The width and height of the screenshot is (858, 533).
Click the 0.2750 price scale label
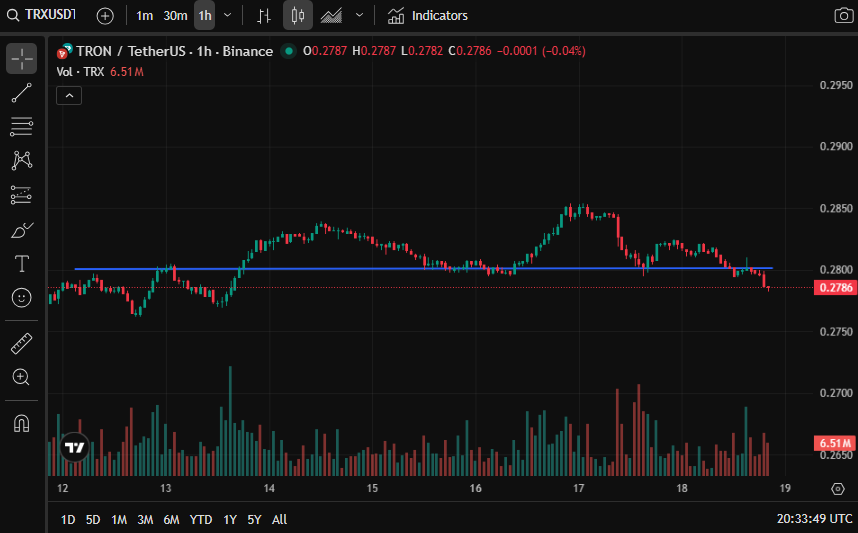pyautogui.click(x=836, y=332)
